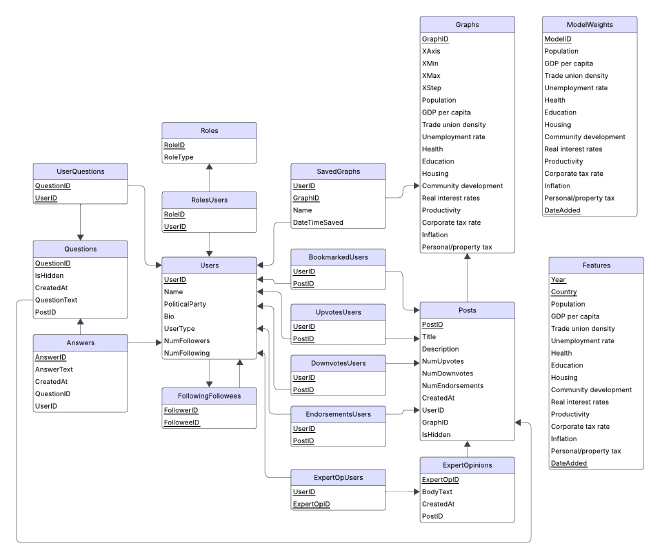Click the UserQuestions table header

pyautogui.click(x=78, y=170)
